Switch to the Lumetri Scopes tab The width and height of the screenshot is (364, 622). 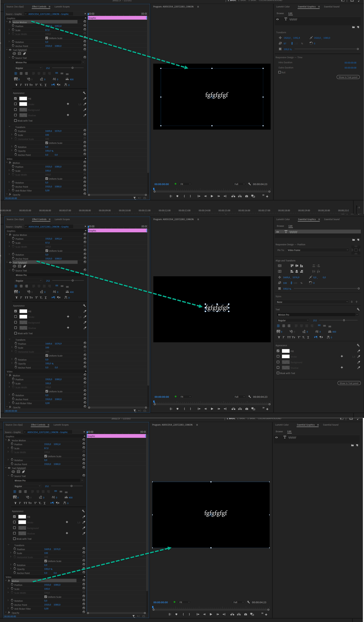click(62, 7)
